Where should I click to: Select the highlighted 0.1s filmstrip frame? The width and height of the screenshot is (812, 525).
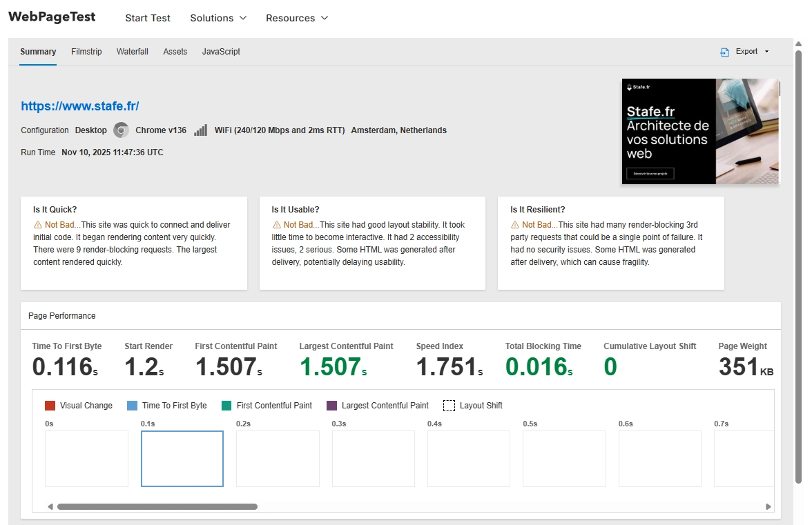(x=182, y=458)
